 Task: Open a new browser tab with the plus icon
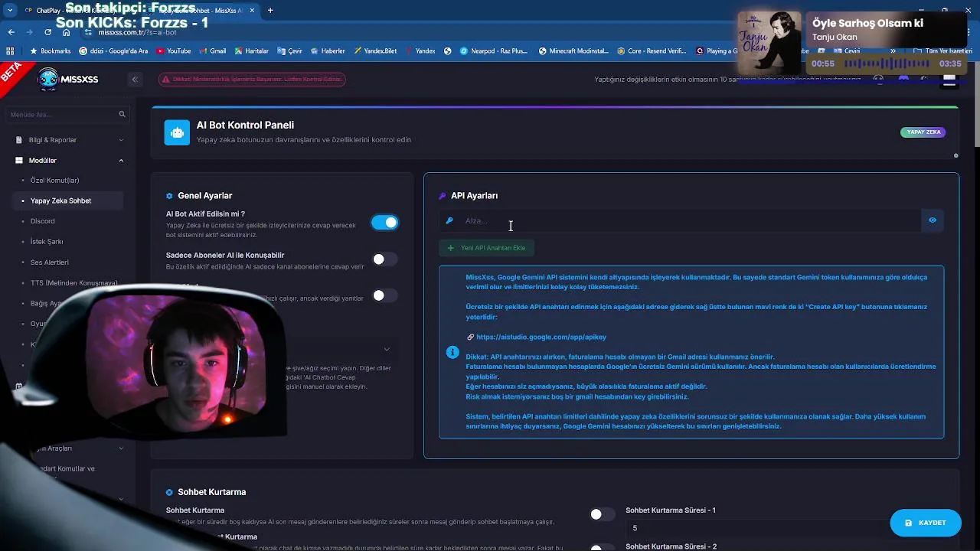click(270, 11)
